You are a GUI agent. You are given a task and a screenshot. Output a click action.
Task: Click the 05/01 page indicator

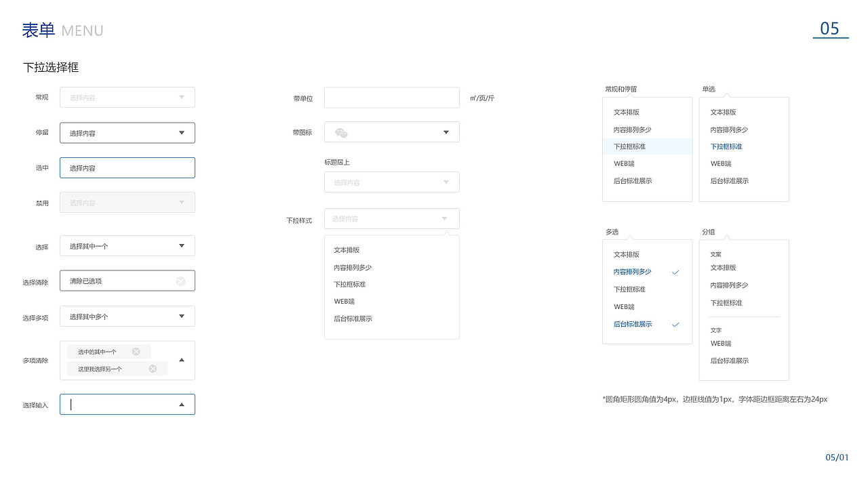tap(837, 457)
